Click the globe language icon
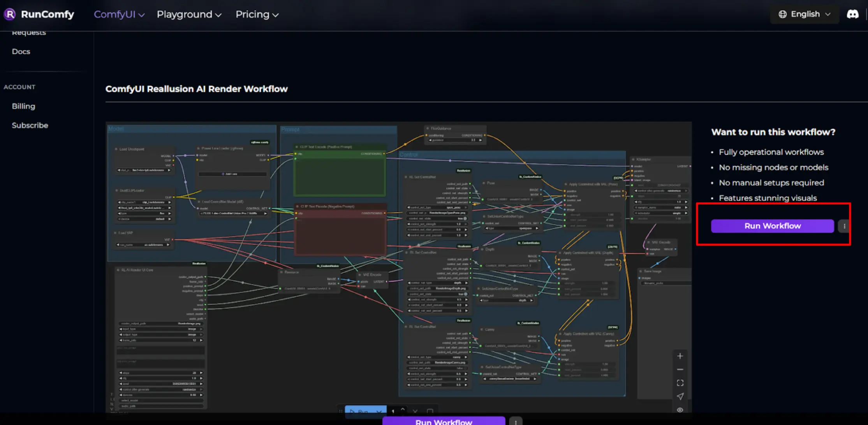 click(x=782, y=14)
